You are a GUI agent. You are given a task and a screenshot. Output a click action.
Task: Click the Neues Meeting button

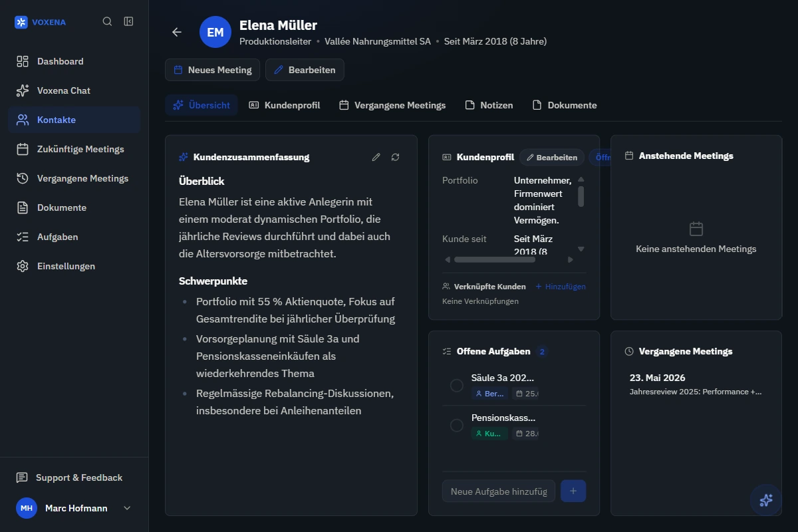[213, 70]
